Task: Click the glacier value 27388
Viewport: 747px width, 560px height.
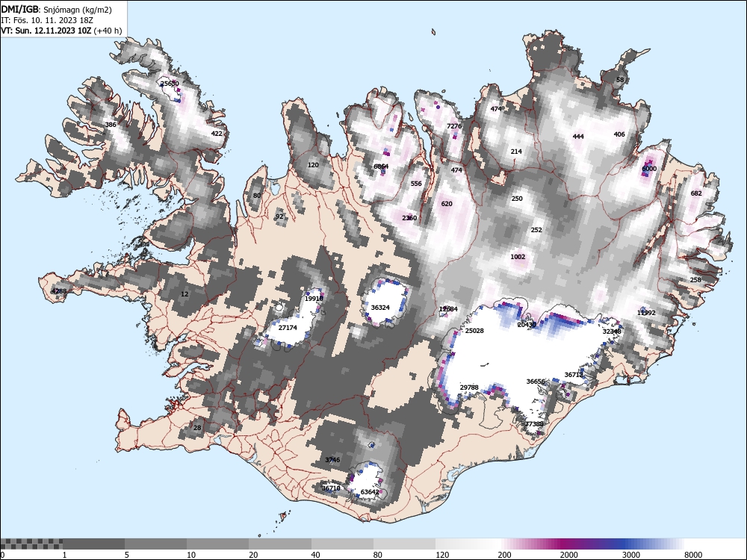Action: click(535, 424)
